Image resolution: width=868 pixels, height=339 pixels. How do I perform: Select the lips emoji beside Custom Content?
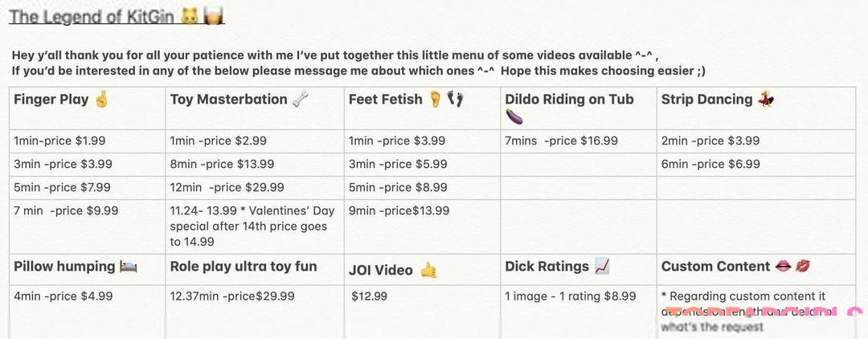coord(783,267)
